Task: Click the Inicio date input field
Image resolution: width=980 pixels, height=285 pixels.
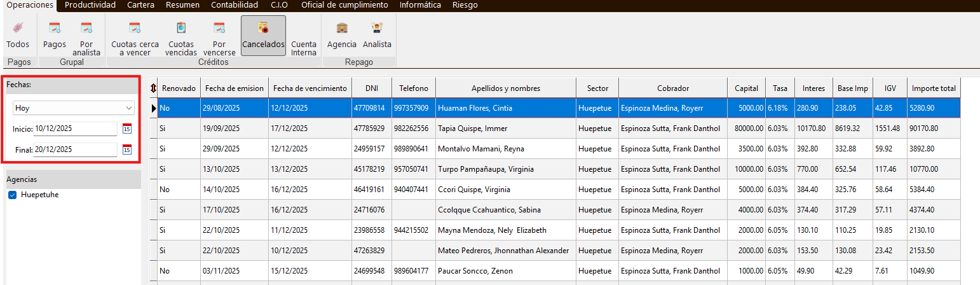Action: (74, 129)
